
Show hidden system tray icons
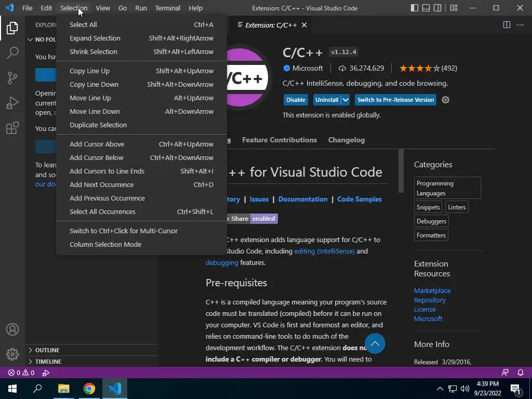coord(440,389)
